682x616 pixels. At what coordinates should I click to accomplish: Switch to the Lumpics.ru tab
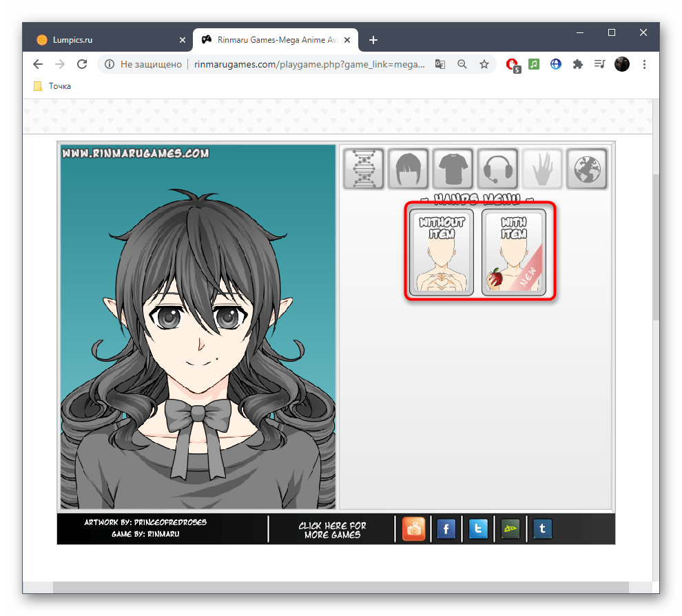[103, 40]
